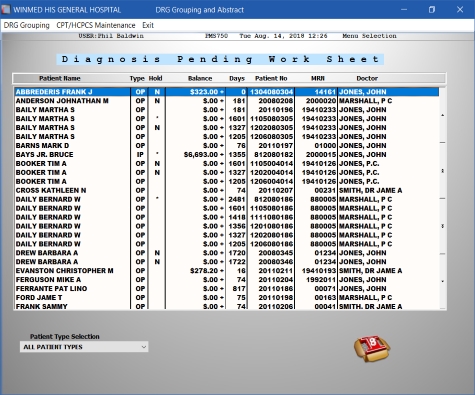
Task: Click the Balance column header
Action: 200,78
